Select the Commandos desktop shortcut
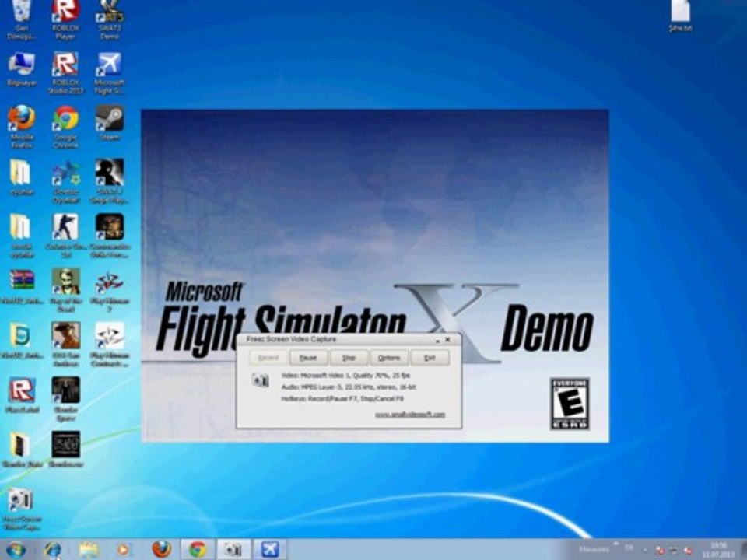This screenshot has width=747, height=560. (x=110, y=236)
